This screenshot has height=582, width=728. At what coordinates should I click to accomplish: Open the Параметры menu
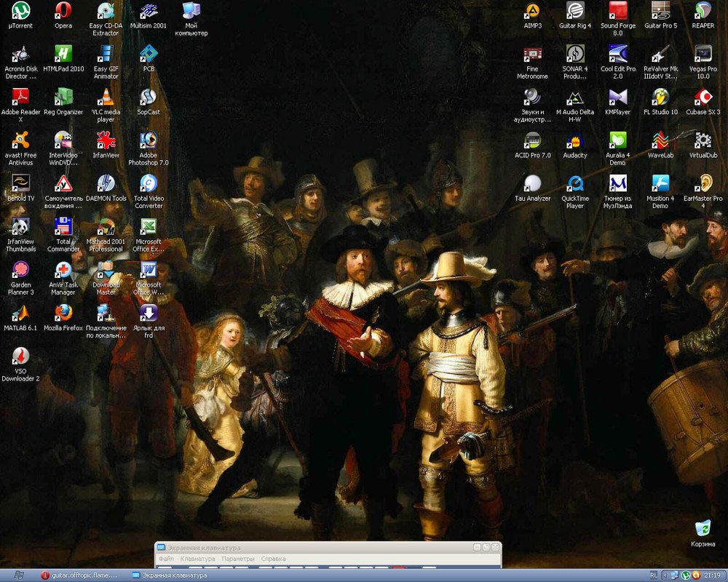238,559
